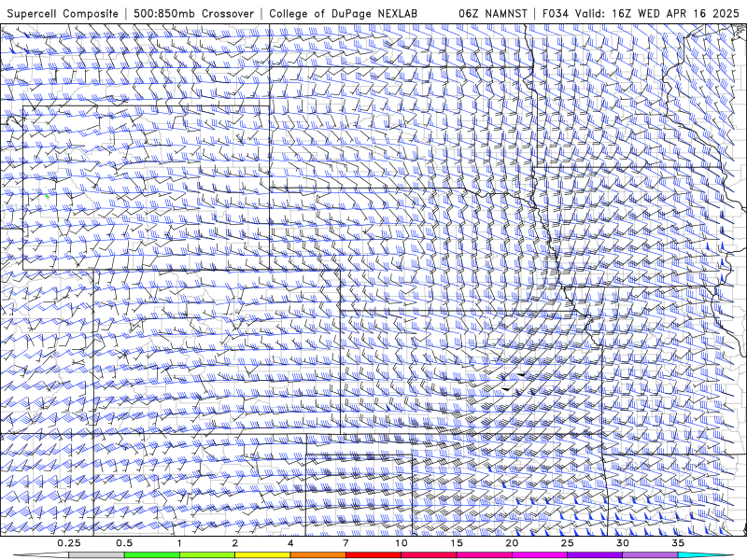This screenshot has height=560, width=747.
Task: Click the lavender 30–35 legend swatch
Action: tap(650, 555)
